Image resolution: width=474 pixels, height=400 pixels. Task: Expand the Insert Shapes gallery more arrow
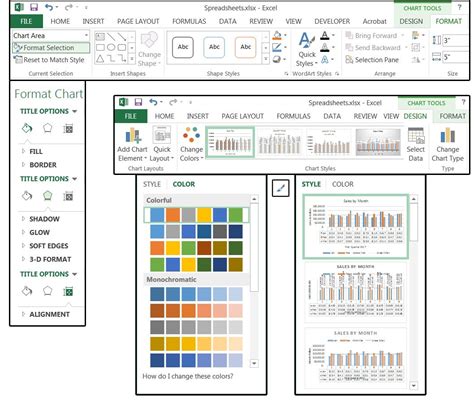(x=132, y=59)
